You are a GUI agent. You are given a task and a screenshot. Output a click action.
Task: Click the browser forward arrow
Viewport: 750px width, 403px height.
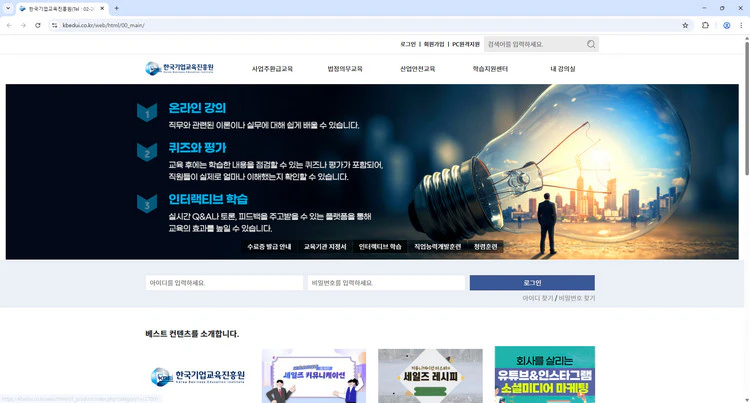[x=23, y=25]
